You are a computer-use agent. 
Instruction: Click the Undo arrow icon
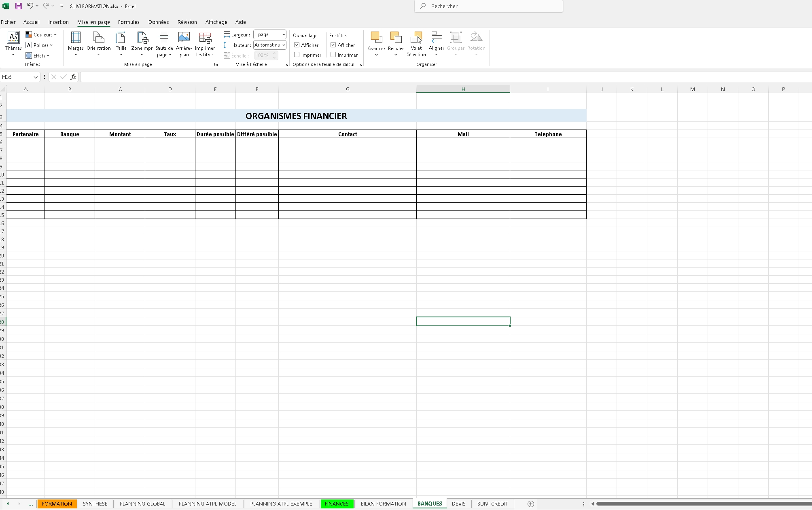pyautogui.click(x=30, y=6)
